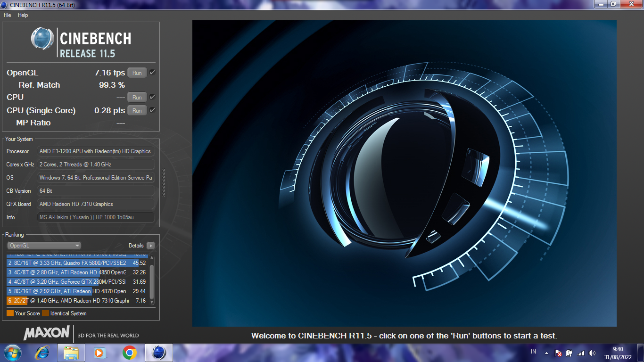This screenshot has width=644, height=362.
Task: Run the OpenGL benchmark test
Action: 137,73
